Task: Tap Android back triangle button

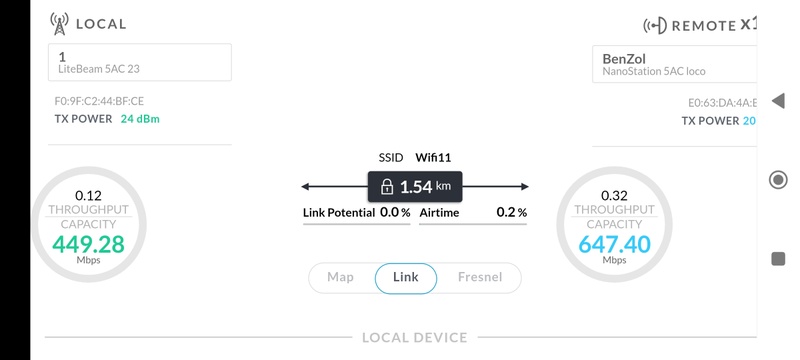Action: (x=778, y=101)
